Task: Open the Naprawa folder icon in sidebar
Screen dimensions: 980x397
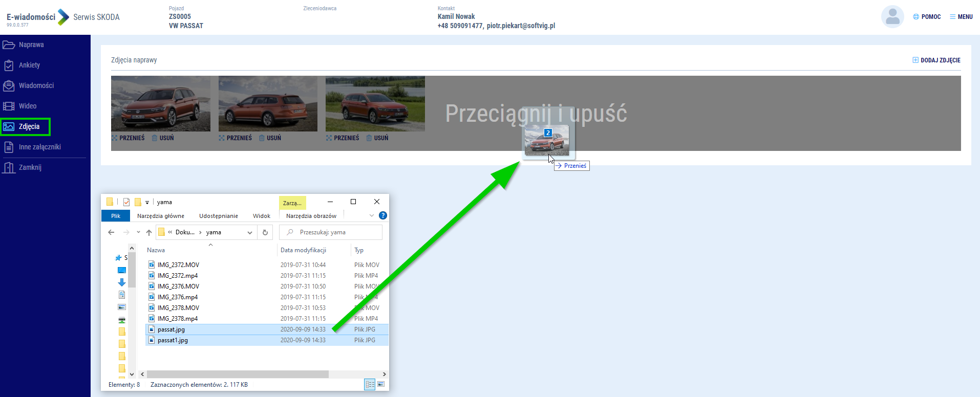Action: point(9,45)
